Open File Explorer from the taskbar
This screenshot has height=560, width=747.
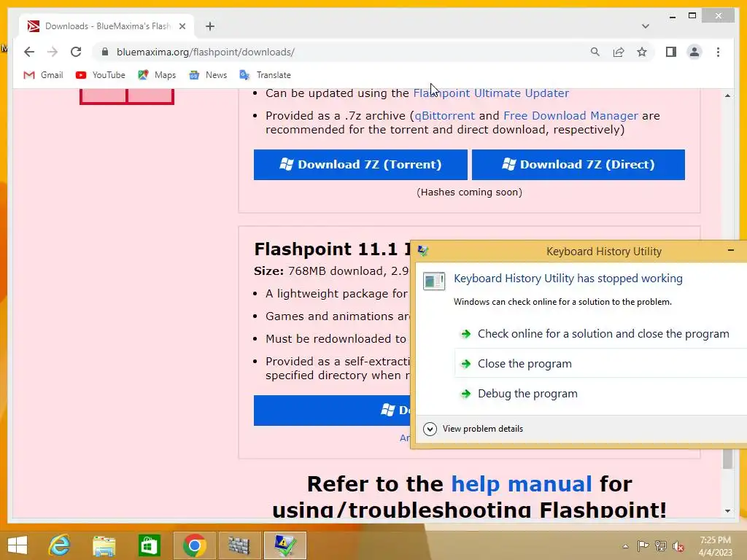tap(104, 545)
